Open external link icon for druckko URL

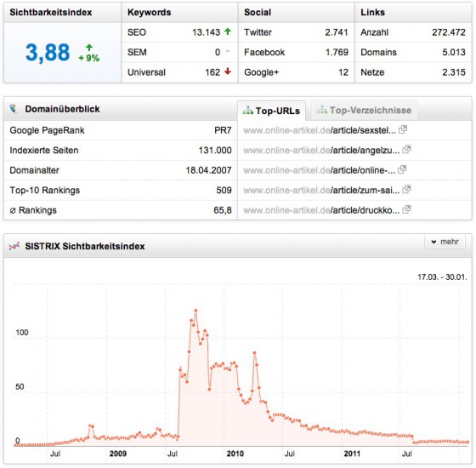click(x=406, y=209)
